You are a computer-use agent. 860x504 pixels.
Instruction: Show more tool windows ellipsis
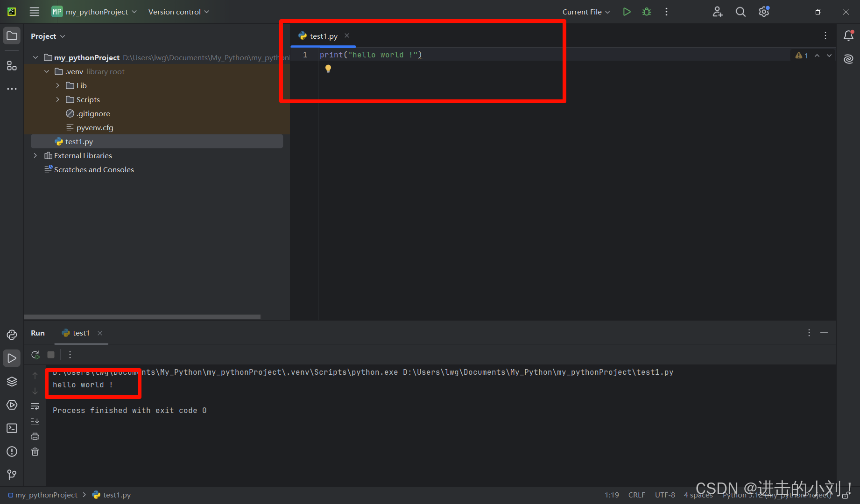(12, 89)
